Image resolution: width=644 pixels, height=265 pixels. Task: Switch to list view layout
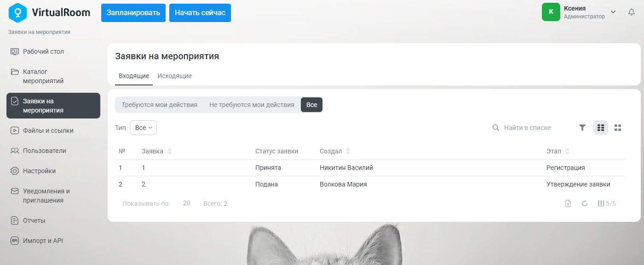[x=601, y=128]
